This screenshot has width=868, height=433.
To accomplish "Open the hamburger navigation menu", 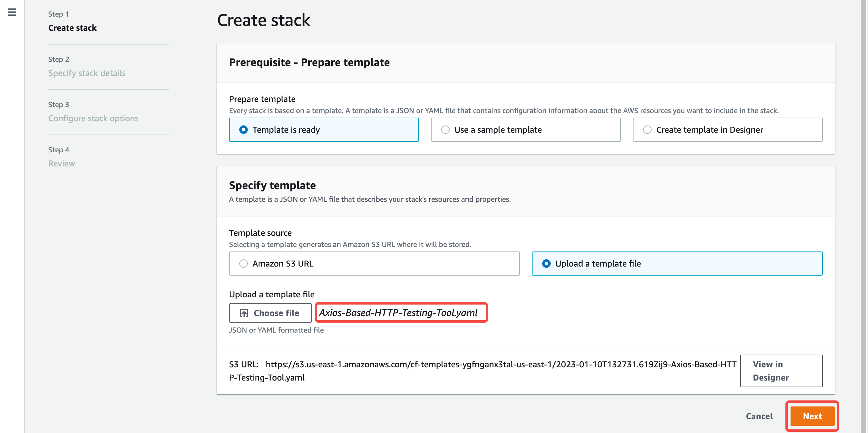I will coord(12,12).
